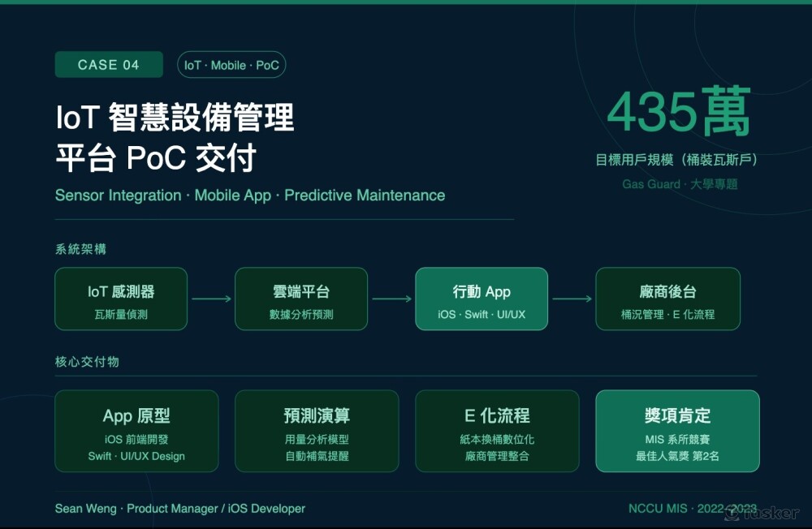Click arrow between IoT 感測器 and 雲端平台

[211, 299]
